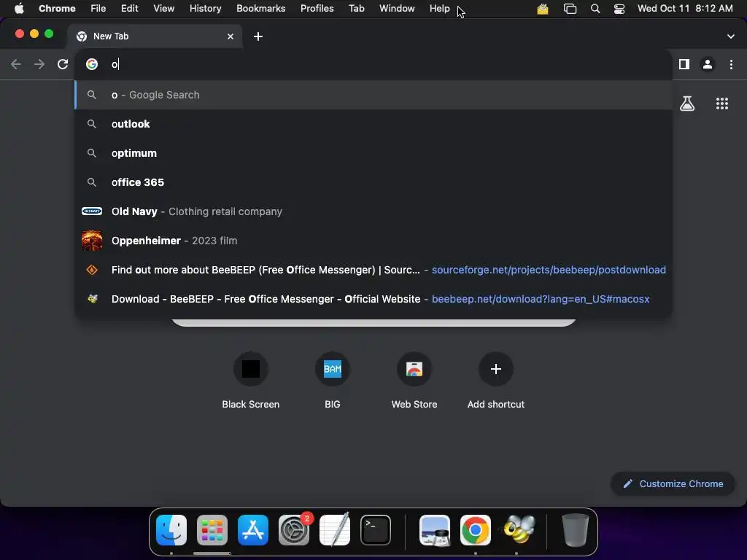
Task: Open Control Center in menu bar
Action: [619, 9]
